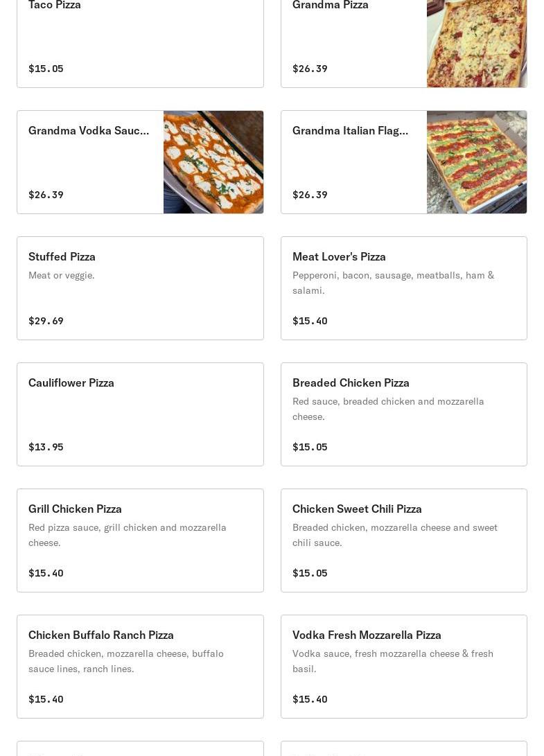This screenshot has width=544, height=756.
Task: Open Breaded Chicken Pizza details
Action: pyautogui.click(x=404, y=414)
